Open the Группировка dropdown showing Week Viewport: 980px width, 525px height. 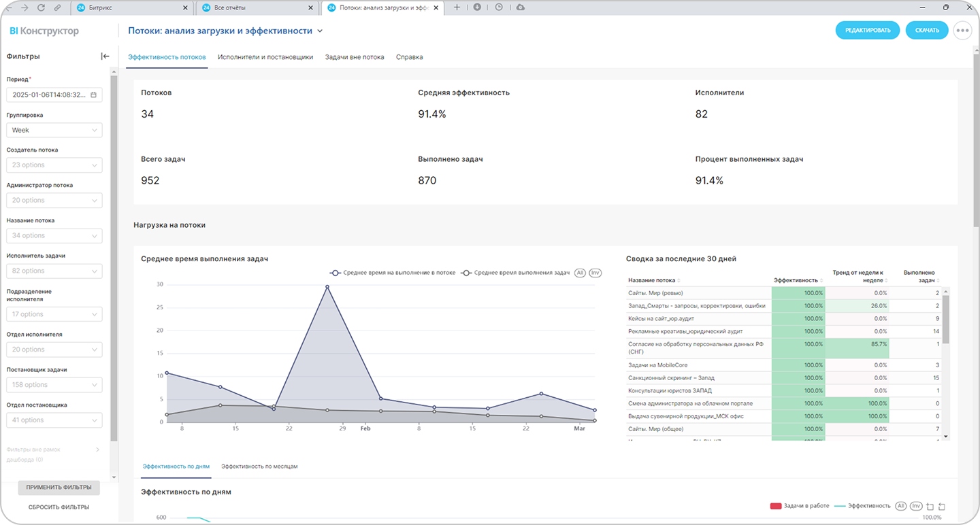[x=54, y=130]
